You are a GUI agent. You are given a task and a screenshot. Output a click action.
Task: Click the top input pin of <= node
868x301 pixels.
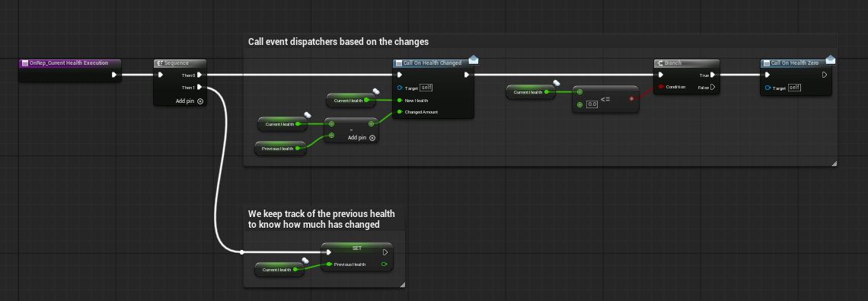click(579, 92)
